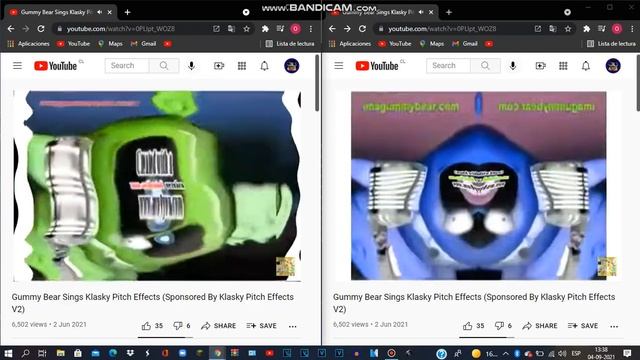
Task: Like the video in right window
Action: click(x=468, y=326)
